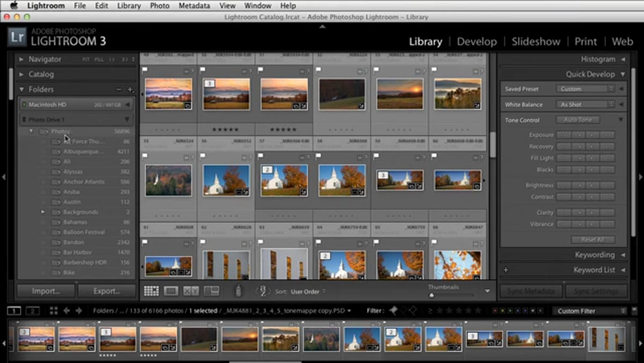Toggle the flagged photos filter
Screen dimensions: 644x363
coord(393,310)
